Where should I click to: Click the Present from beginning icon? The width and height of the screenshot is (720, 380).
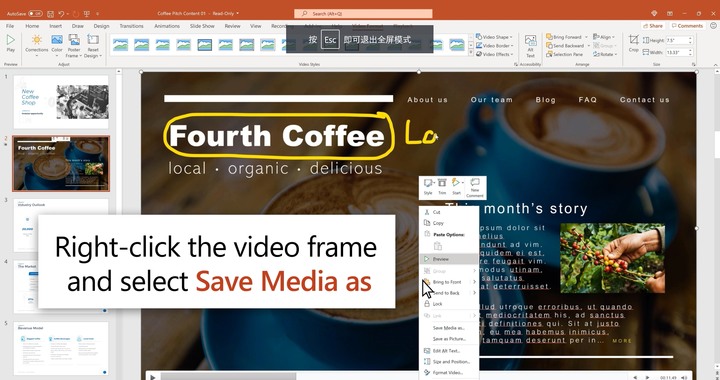tap(87, 14)
